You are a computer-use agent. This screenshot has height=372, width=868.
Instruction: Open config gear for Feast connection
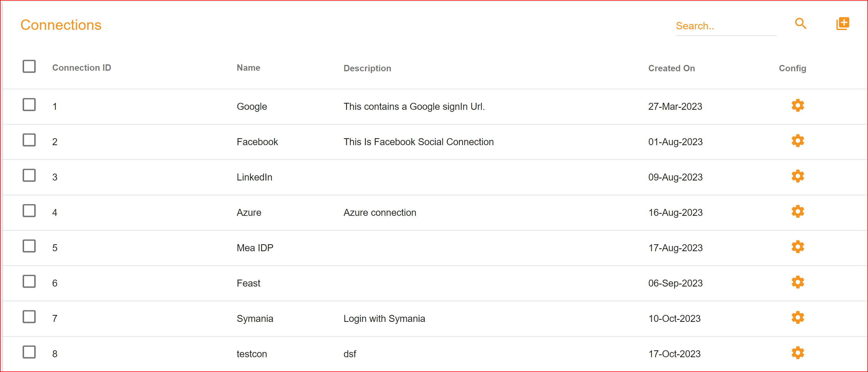pyautogui.click(x=797, y=282)
